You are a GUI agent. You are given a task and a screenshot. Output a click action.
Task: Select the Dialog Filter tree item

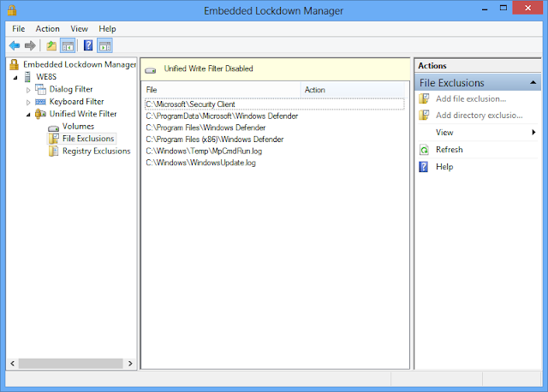[x=71, y=89]
